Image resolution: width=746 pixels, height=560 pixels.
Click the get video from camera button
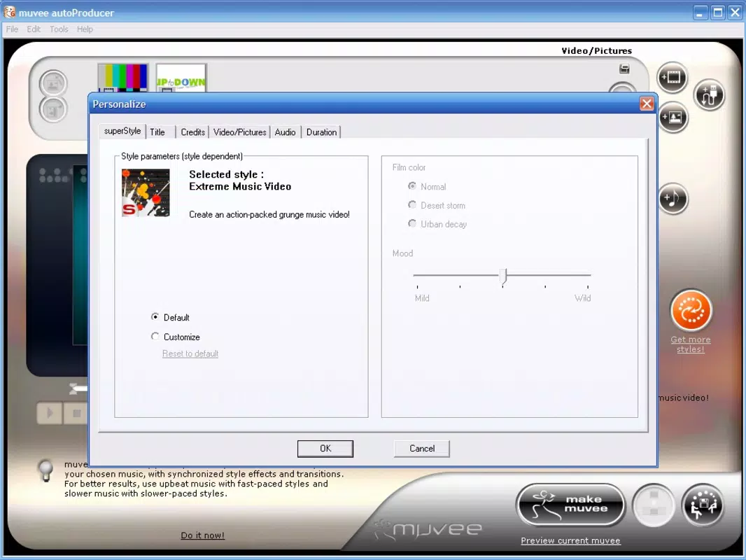709,94
